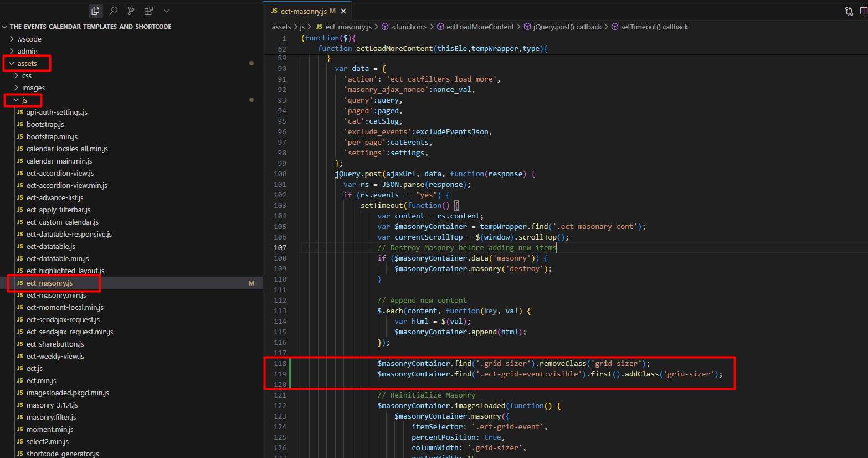Viewport: 868px width, 458px height.
Task: Click 'assets' in the breadcrumb
Action: (x=281, y=27)
